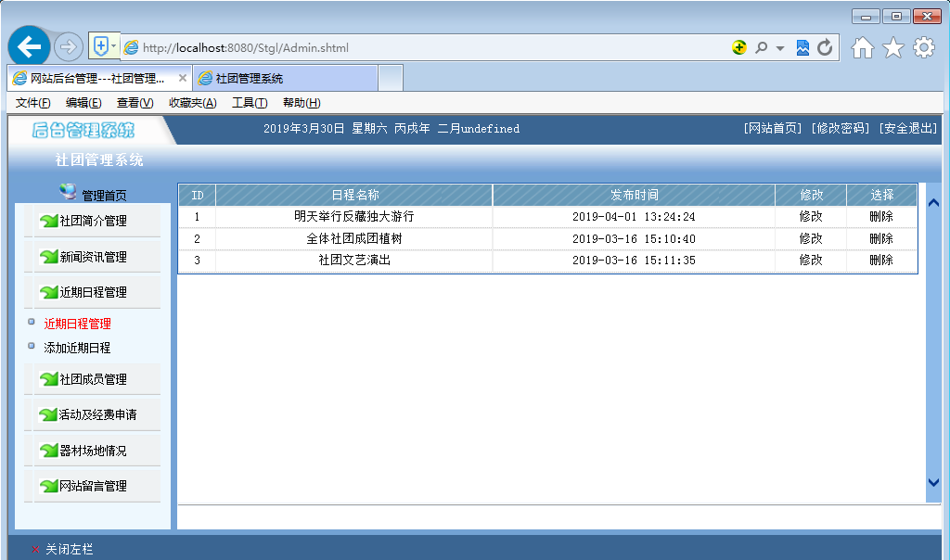Open the 查看(V) menu
The width and height of the screenshot is (950, 560).
[x=135, y=103]
